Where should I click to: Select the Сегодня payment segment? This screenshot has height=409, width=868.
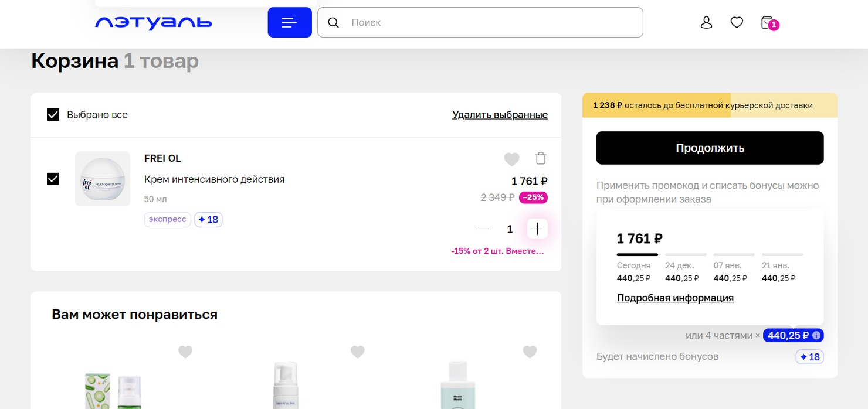click(637, 267)
